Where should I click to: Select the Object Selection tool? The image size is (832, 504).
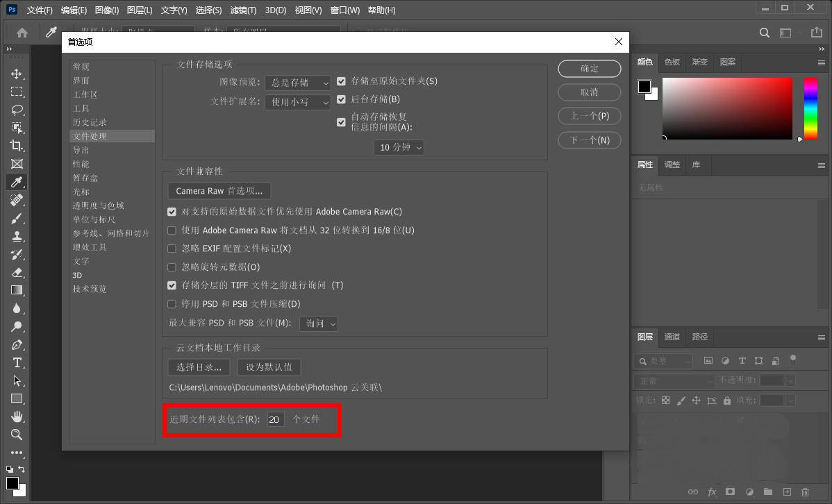click(17, 128)
